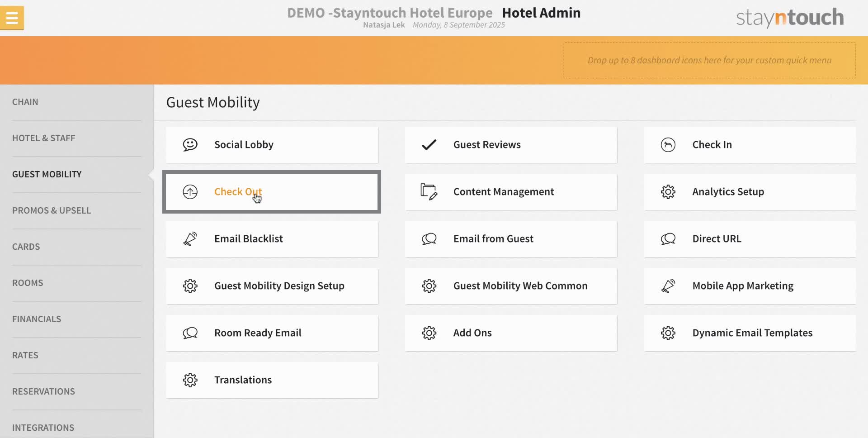Select CHAIN in the sidebar

tap(25, 102)
